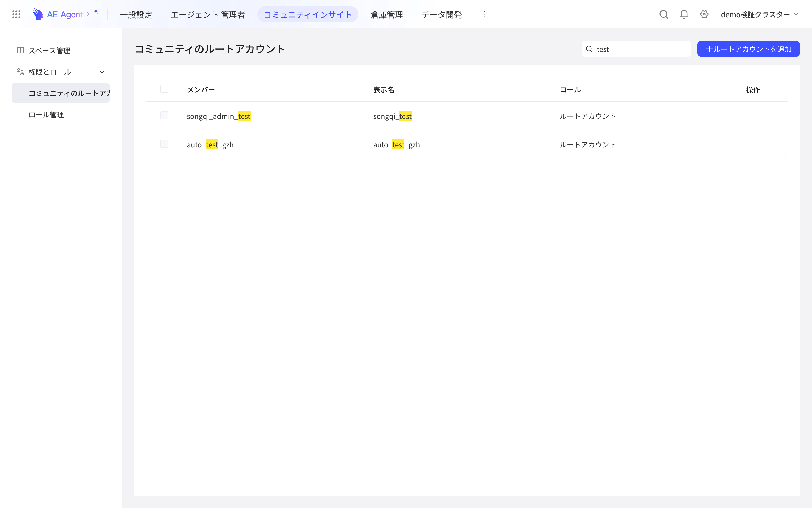
Task: Click the ルートアカウントを追加 button
Action: [x=748, y=49]
